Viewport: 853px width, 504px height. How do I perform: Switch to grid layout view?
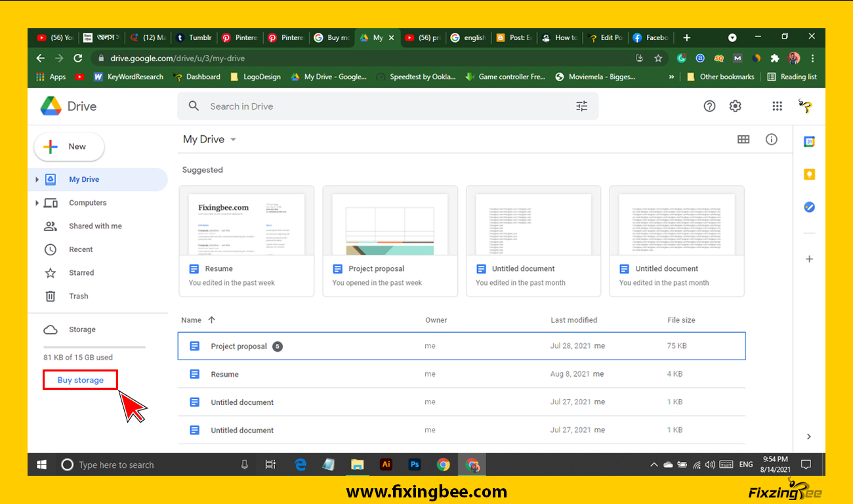(743, 139)
